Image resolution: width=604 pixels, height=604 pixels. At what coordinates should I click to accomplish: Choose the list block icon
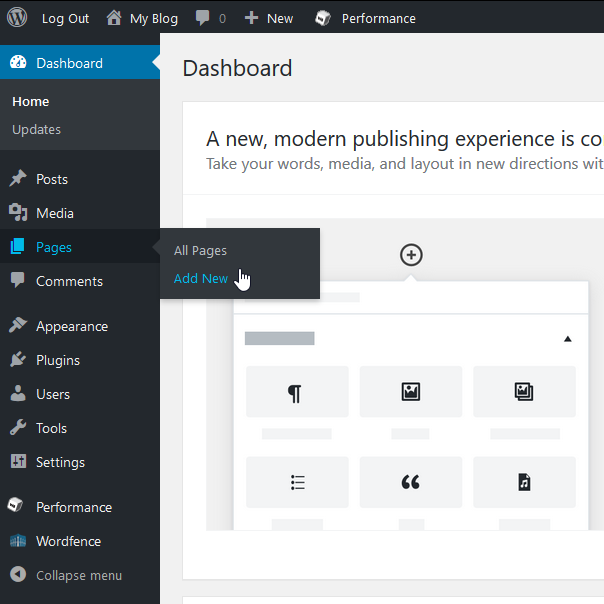pos(296,482)
